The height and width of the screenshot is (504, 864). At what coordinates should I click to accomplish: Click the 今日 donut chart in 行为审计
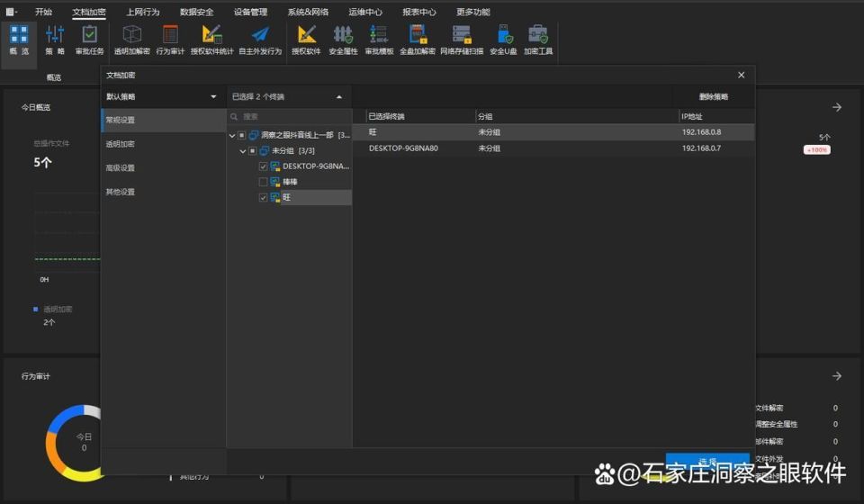pyautogui.click(x=75, y=443)
